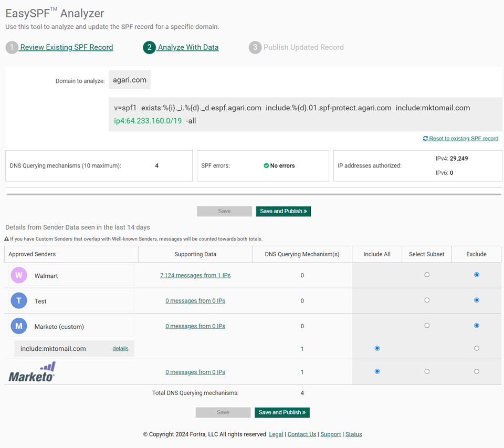The width and height of the screenshot is (504, 448).
Task: Click the Marketo logo in the senders list
Action: (x=31, y=371)
